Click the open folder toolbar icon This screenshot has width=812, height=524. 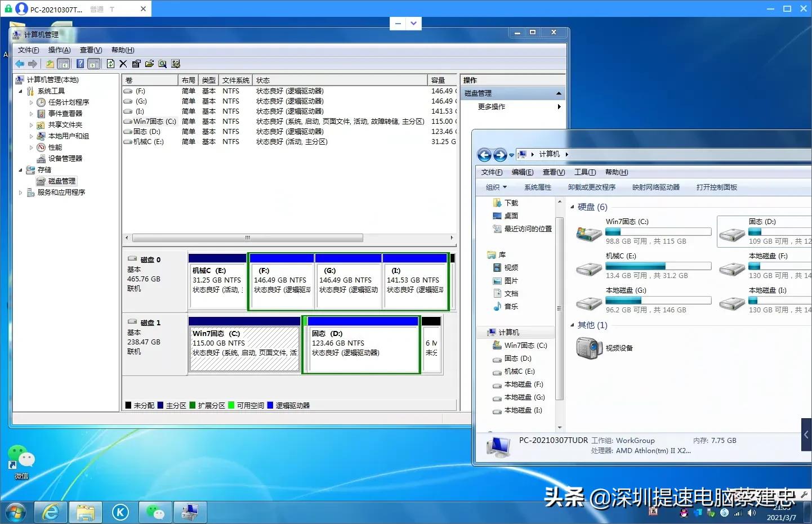tap(149, 64)
